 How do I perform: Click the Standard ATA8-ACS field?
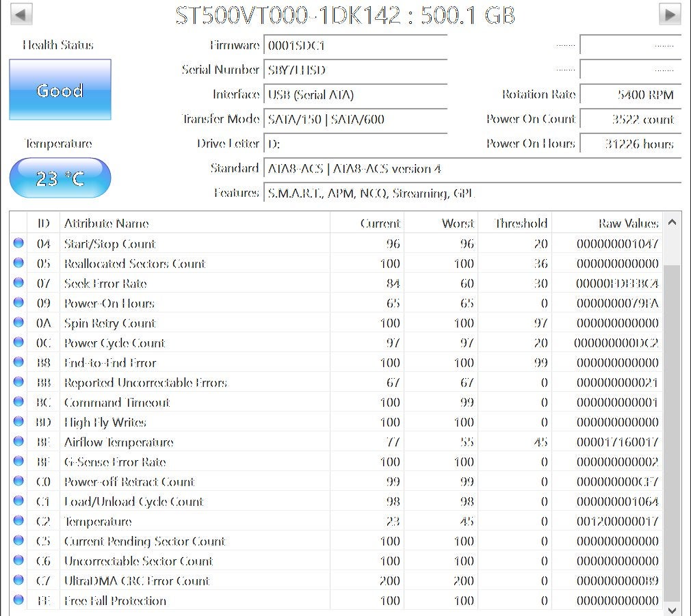[473, 169]
